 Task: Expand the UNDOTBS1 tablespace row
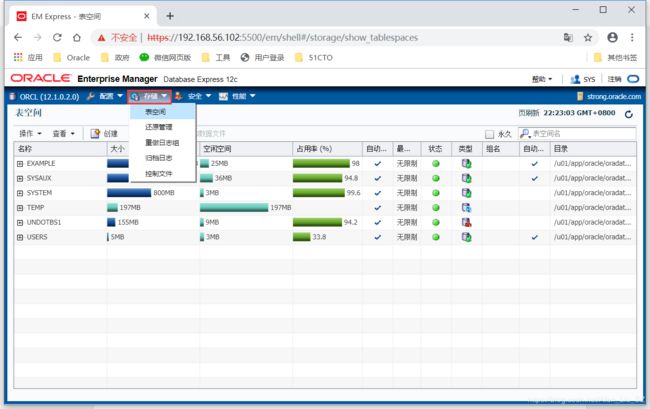20,223
